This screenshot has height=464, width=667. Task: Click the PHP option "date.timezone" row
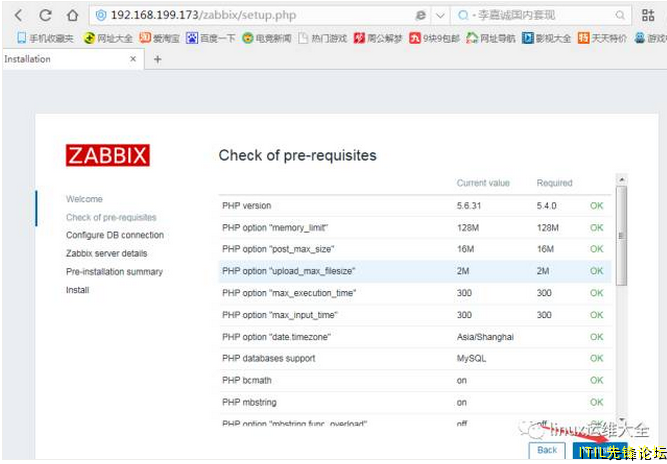pos(415,337)
